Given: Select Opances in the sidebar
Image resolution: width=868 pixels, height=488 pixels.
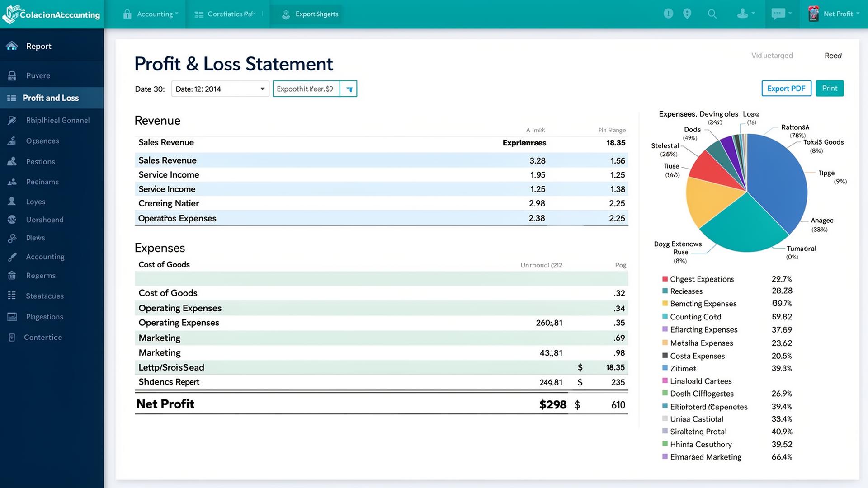Looking at the screenshot, I should click(42, 141).
